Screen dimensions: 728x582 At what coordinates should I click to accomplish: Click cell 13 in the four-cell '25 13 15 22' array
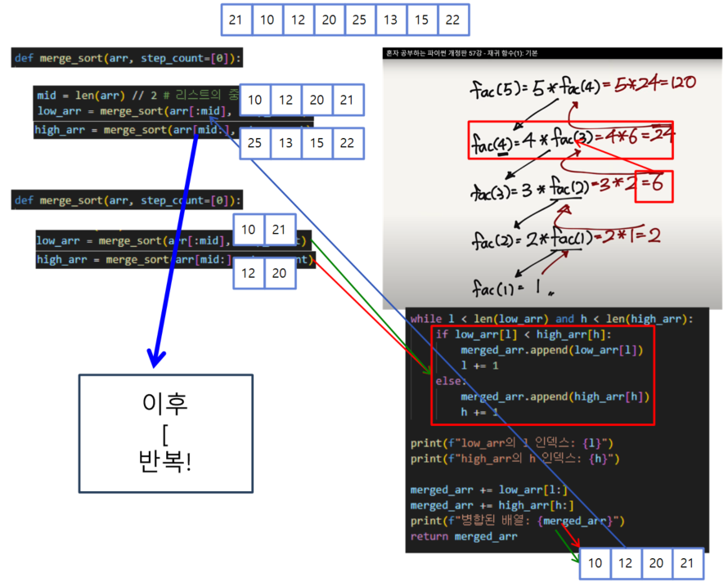(x=286, y=143)
